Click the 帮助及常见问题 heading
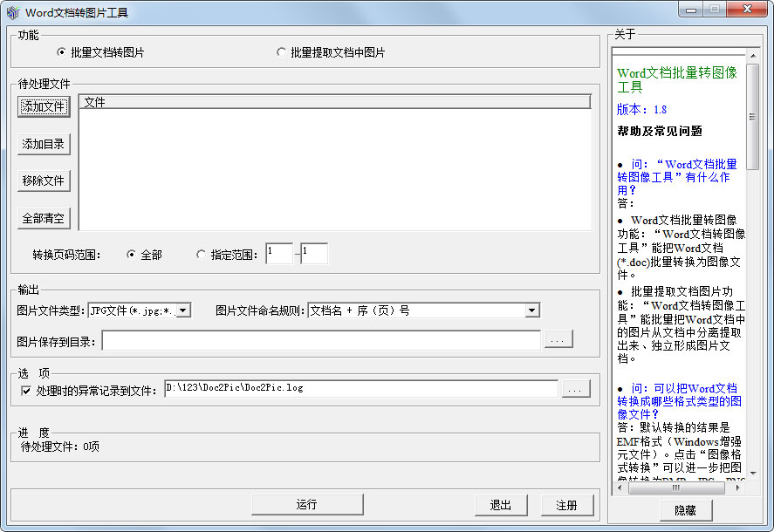774x532 pixels. tap(660, 131)
